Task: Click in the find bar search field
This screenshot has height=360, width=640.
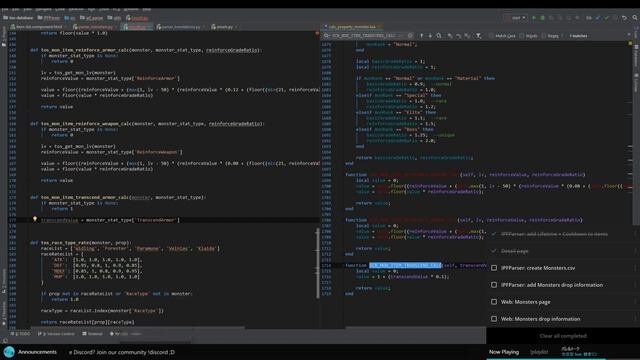Action: 367,36
